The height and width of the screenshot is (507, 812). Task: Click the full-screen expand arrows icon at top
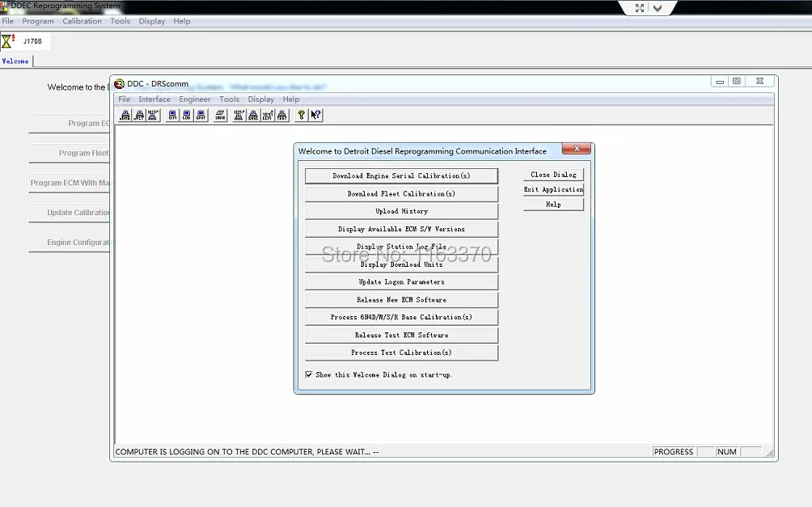[640, 8]
